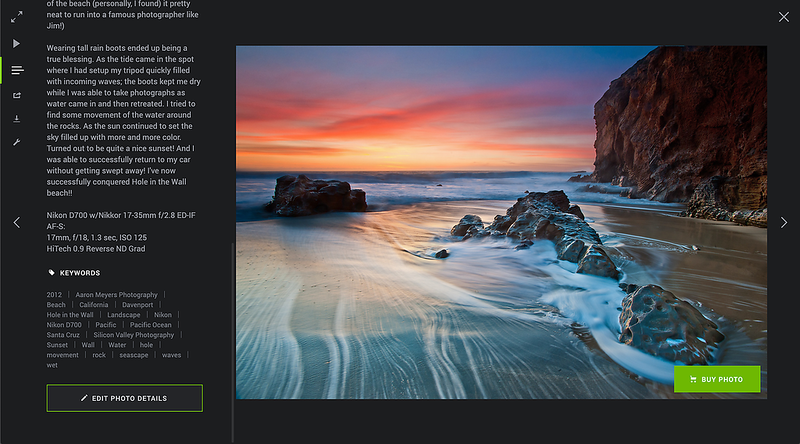Viewport: 800px width, 444px height.
Task: Open the 'Aaron Meyers Photography' keyword
Action: click(x=117, y=295)
